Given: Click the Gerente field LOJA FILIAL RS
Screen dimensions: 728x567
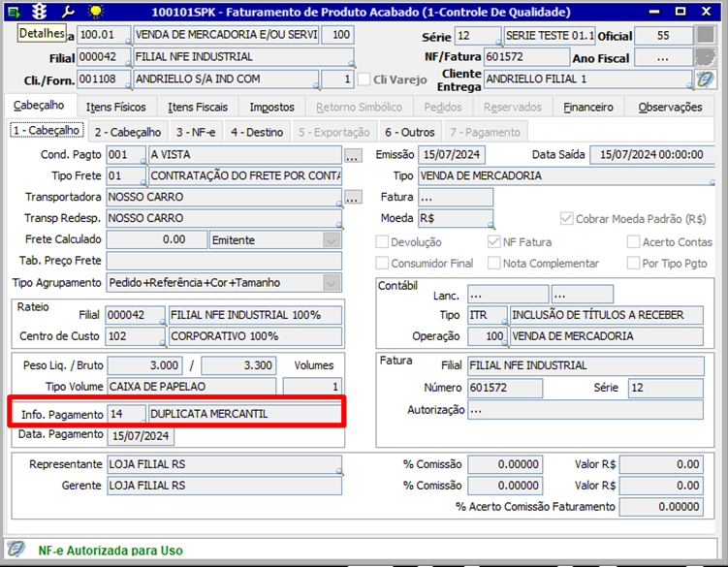Looking at the screenshot, I should [224, 486].
